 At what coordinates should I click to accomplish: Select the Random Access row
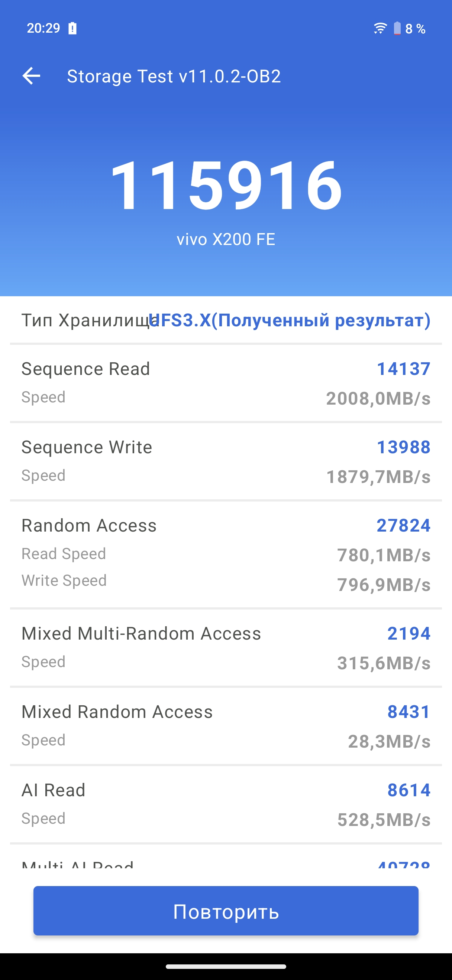pos(226,554)
